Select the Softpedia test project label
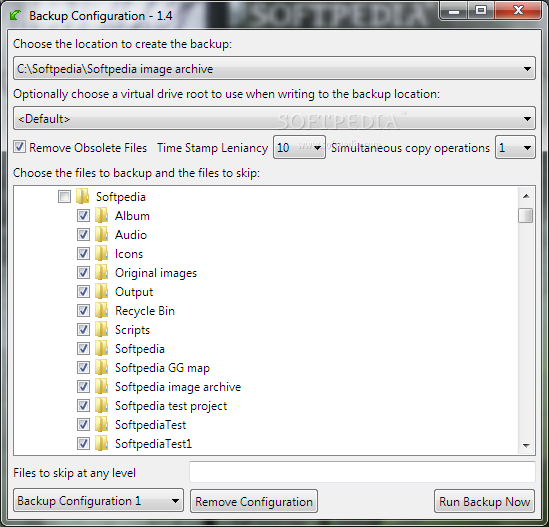 (x=171, y=406)
